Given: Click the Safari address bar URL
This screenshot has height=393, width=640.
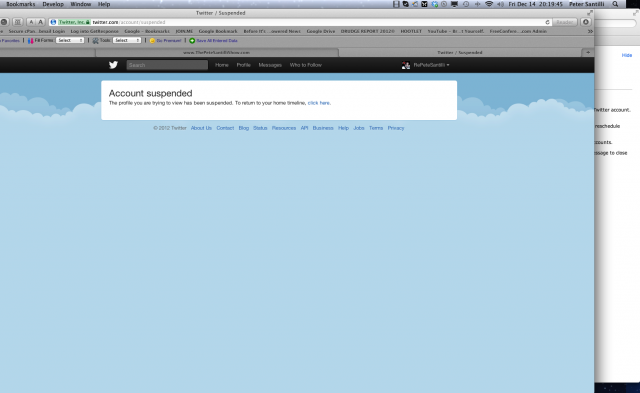Looking at the screenshot, I should pyautogui.click(x=129, y=22).
